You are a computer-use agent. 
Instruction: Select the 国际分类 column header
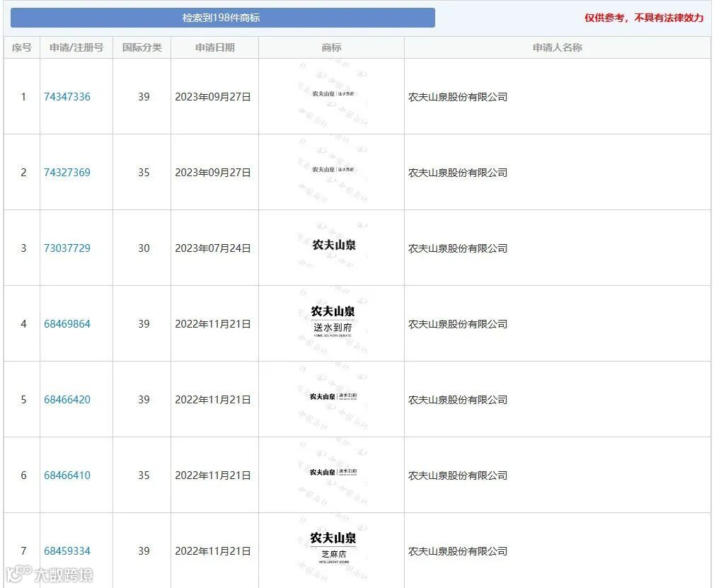coord(142,47)
